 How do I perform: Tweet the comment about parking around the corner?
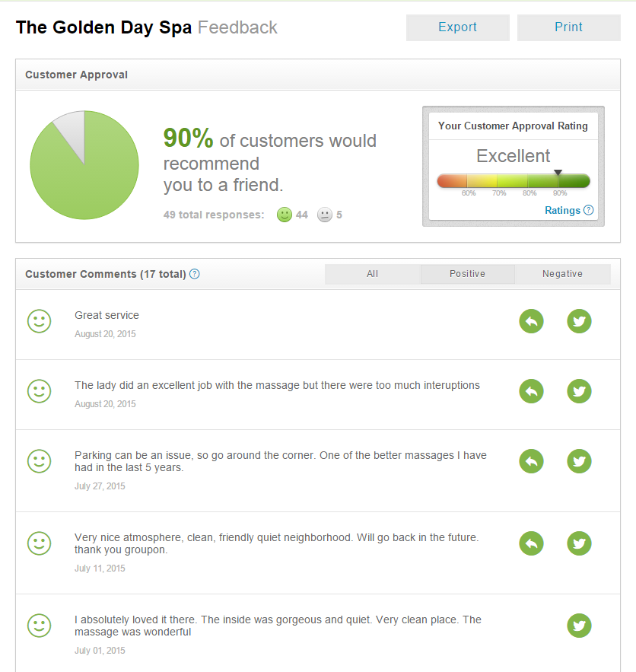pos(579,461)
